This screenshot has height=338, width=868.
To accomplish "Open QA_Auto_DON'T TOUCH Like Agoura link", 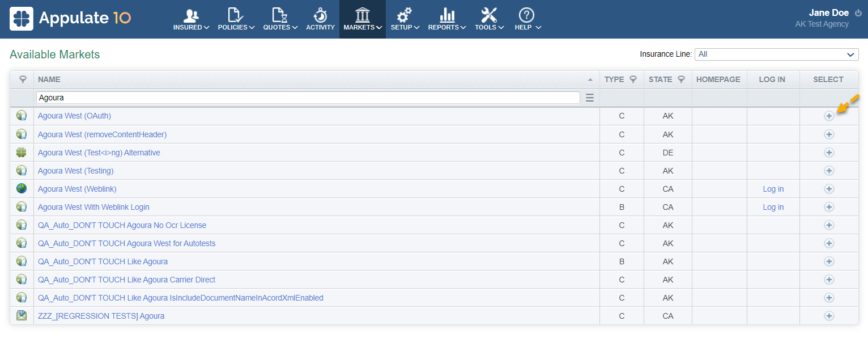I will tap(103, 261).
